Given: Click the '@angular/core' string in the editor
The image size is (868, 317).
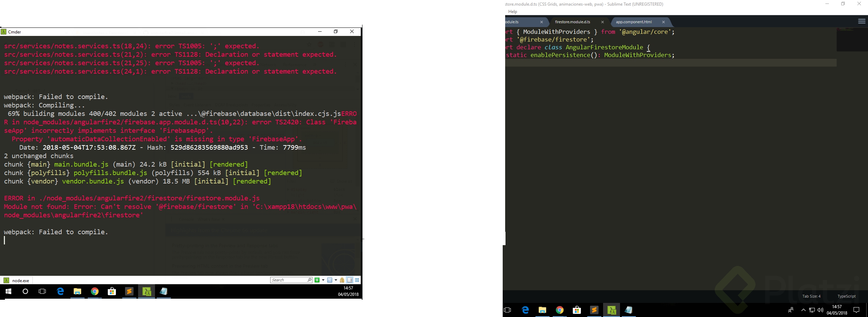Looking at the screenshot, I should [x=645, y=32].
